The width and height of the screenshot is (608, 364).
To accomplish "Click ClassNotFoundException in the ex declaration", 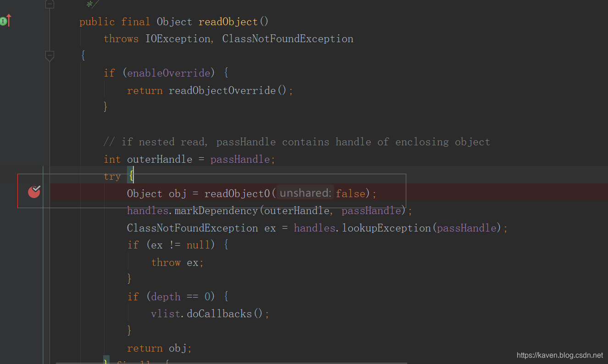I will tap(193, 228).
